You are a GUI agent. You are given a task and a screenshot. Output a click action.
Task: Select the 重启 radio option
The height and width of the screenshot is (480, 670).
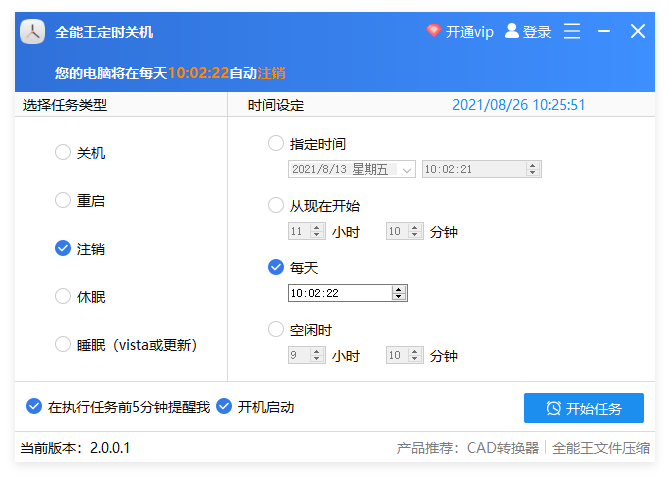(63, 200)
